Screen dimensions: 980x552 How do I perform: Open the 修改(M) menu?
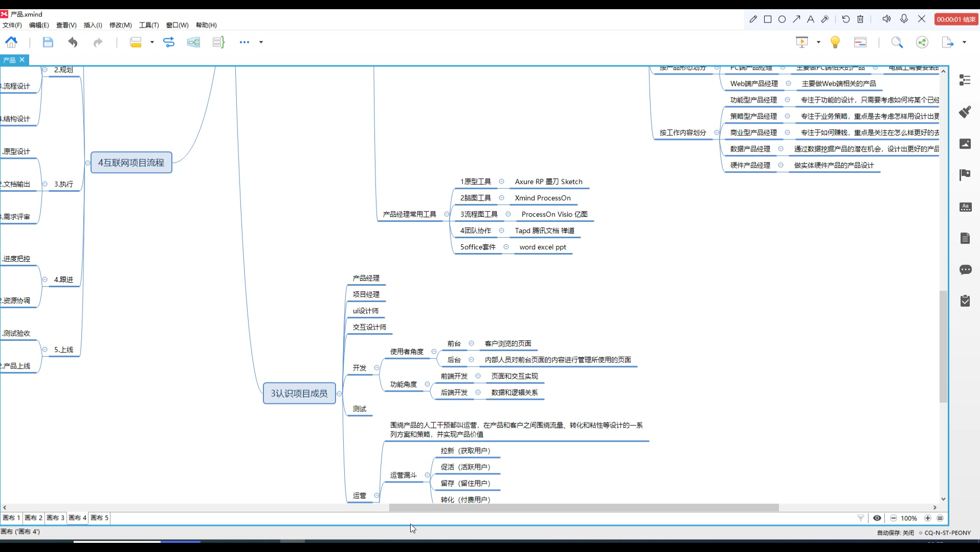(120, 25)
